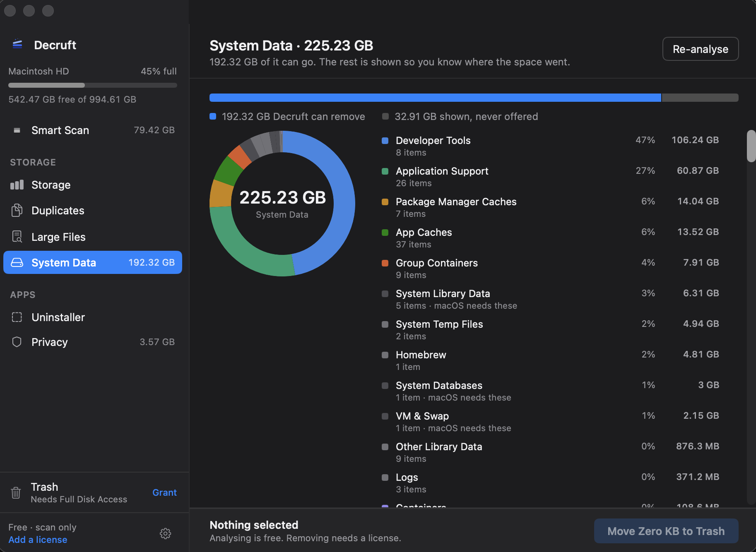Click the Group Containers red swatch
Viewport: 756px width, 552px height.
(385, 263)
